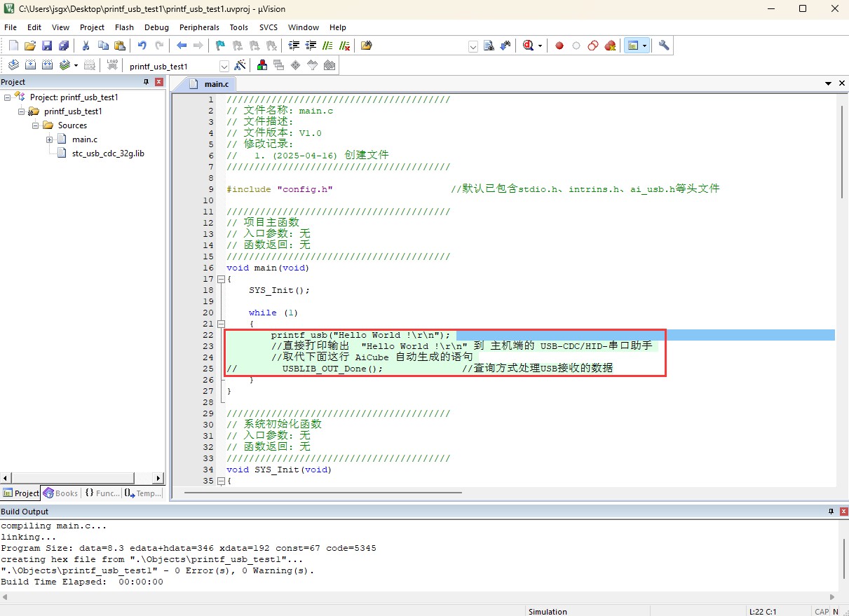
Task: Disable all breakpoints icon
Action: click(593, 46)
